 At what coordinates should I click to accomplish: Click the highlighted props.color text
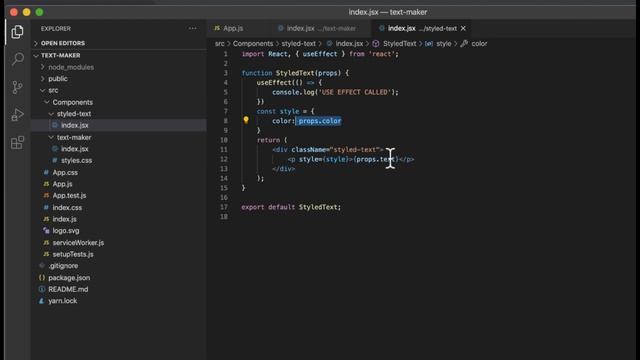[x=320, y=121]
